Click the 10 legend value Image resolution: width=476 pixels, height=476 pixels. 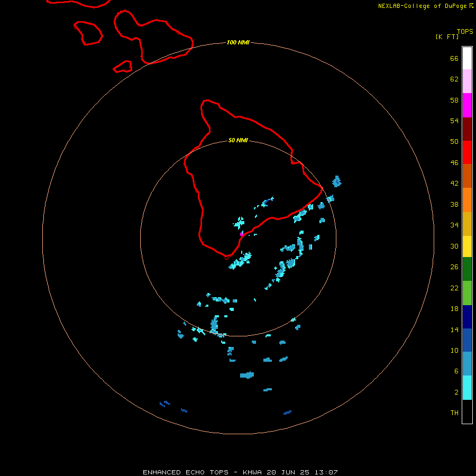tap(454, 351)
